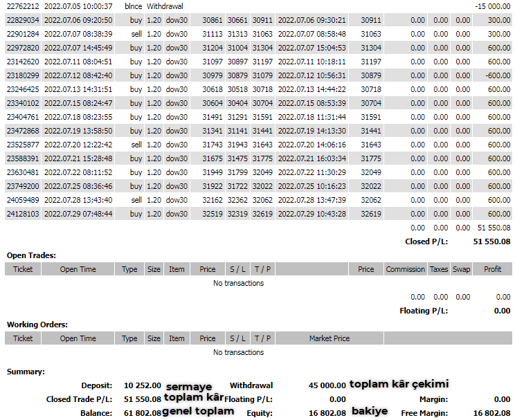Select ticket 23525877
This screenshot has height=420, width=515.
coord(23,145)
